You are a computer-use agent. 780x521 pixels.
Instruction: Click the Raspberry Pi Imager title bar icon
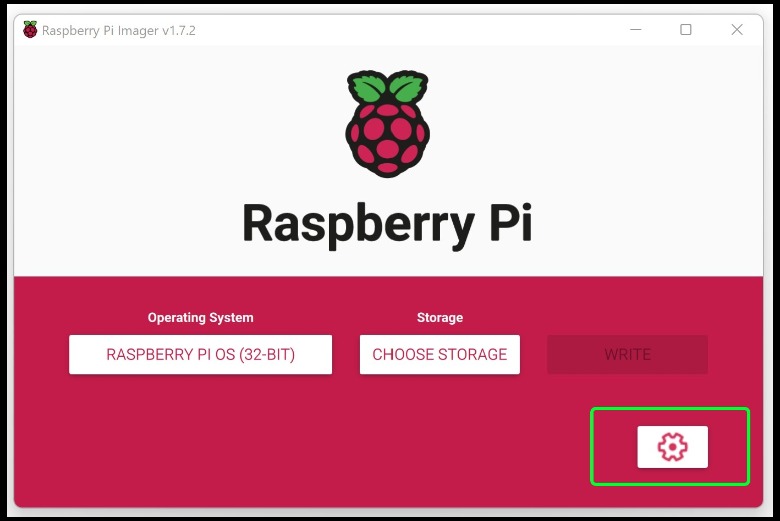tap(30, 30)
